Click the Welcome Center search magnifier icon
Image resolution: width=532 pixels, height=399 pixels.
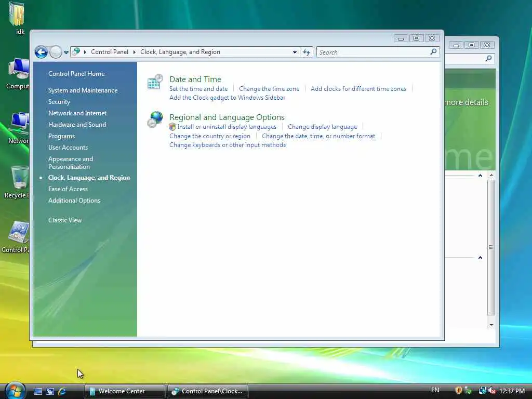pyautogui.click(x=488, y=58)
